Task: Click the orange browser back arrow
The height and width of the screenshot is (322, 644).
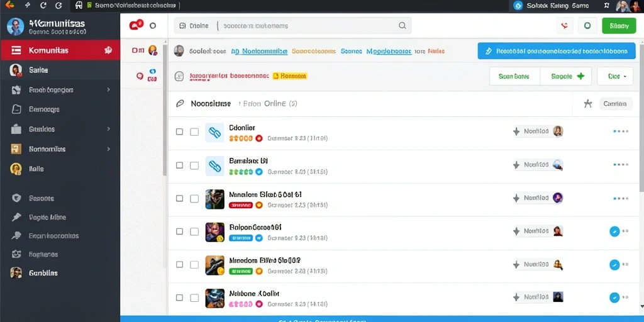Action: point(9,5)
